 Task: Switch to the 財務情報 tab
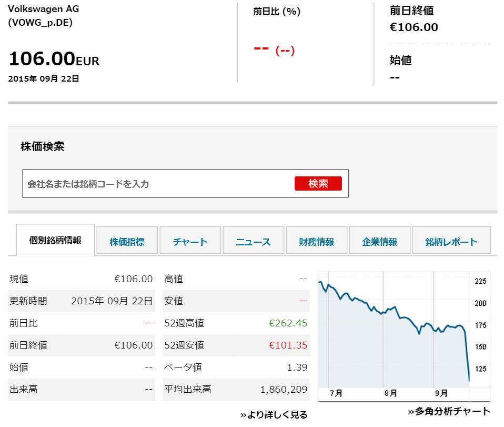(x=316, y=242)
